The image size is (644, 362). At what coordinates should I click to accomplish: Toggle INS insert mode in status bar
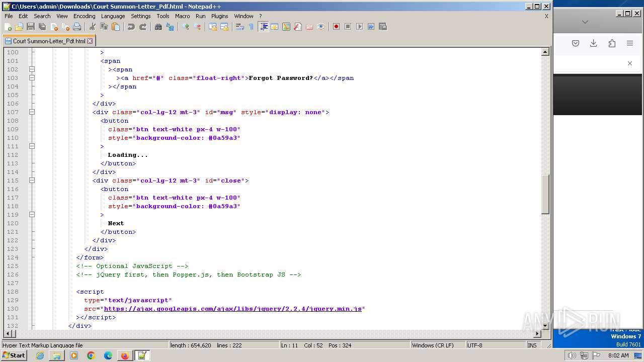point(532,345)
